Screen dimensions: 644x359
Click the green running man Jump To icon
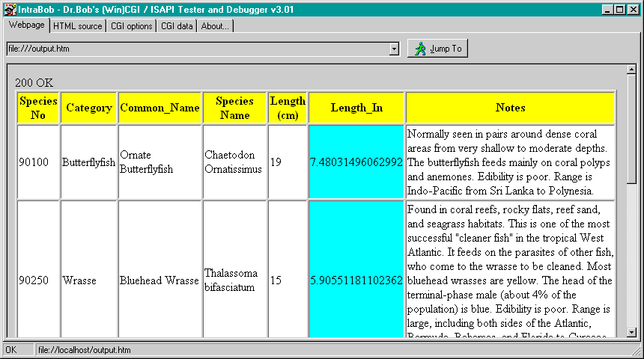tap(420, 49)
